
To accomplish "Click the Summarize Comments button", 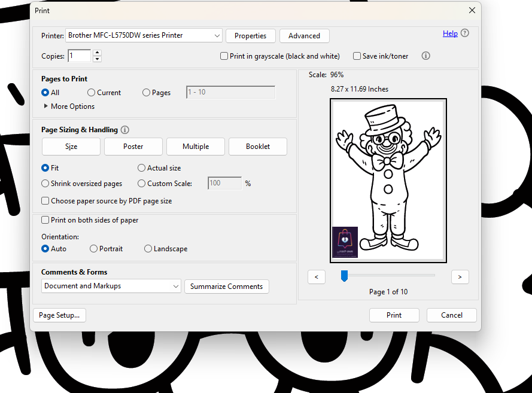I will [227, 286].
